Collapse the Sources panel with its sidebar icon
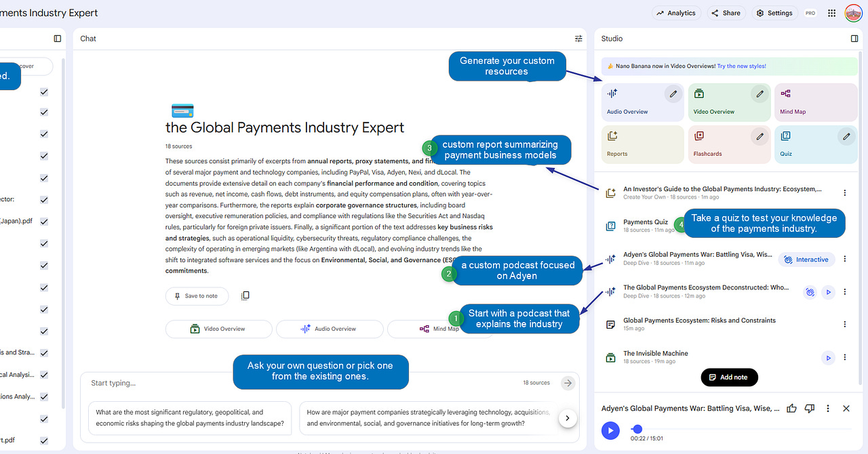Image resolution: width=868 pixels, height=454 pixels. tap(58, 39)
